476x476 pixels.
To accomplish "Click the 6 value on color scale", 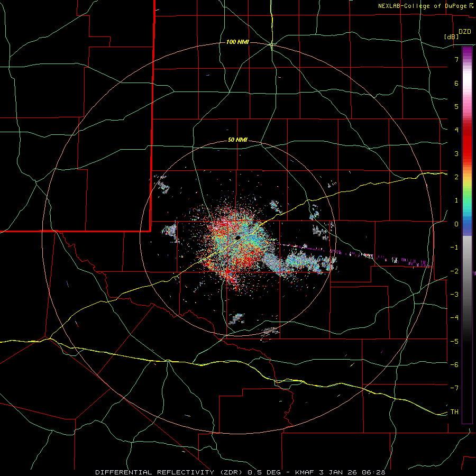I will [x=456, y=83].
